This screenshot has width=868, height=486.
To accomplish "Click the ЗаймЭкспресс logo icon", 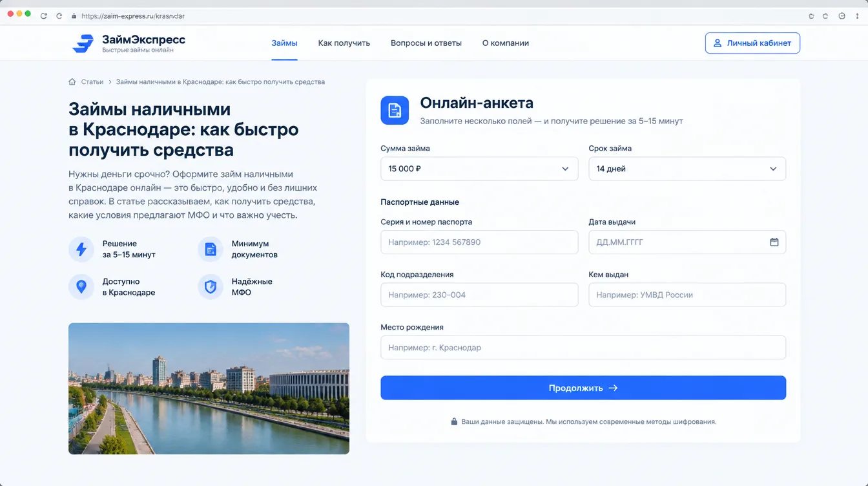I will (x=83, y=43).
